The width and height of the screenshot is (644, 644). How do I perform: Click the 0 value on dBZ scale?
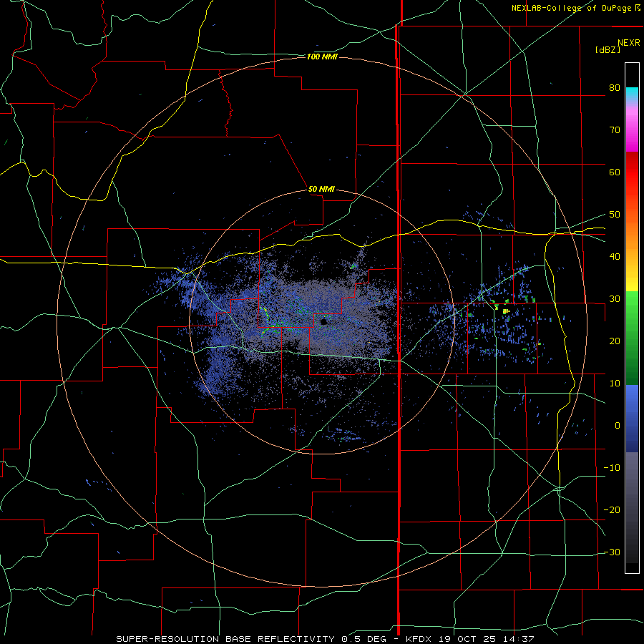coord(618,426)
